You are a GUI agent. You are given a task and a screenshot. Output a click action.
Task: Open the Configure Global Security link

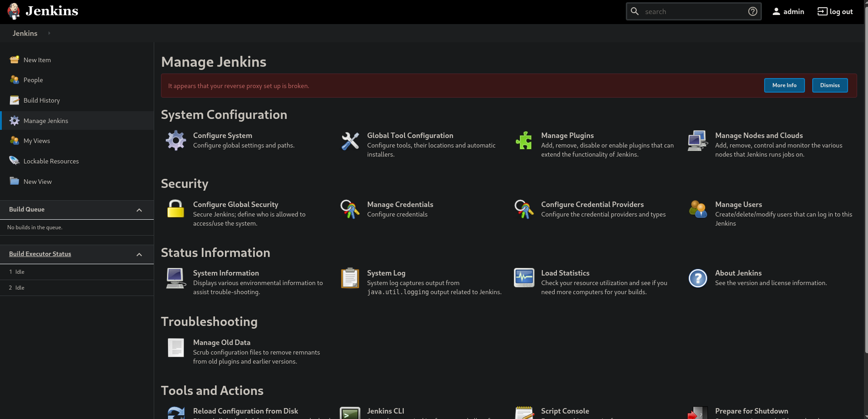(x=236, y=204)
